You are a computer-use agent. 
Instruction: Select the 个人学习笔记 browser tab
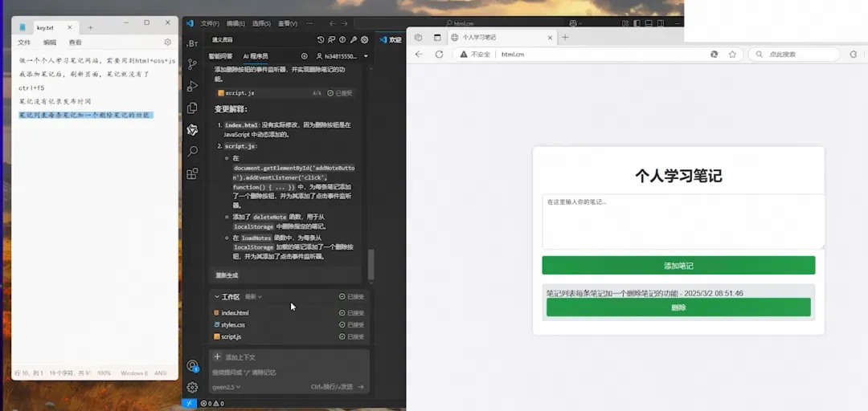coord(501,38)
